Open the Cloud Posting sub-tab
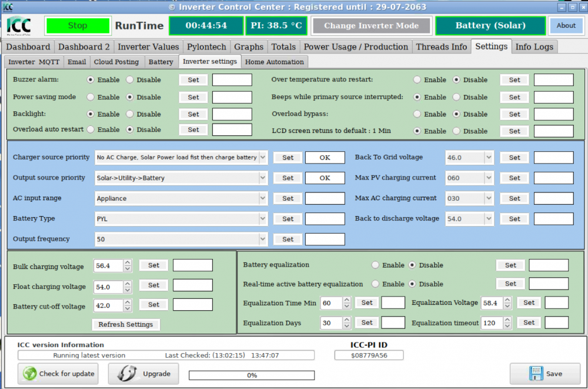The height and width of the screenshot is (389, 588). 116,62
